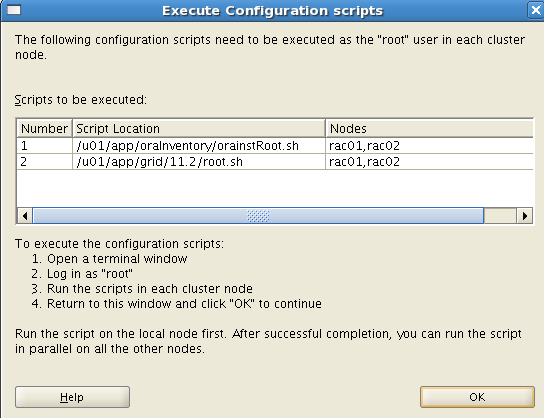Open the Help button
544x418 pixels.
72,397
